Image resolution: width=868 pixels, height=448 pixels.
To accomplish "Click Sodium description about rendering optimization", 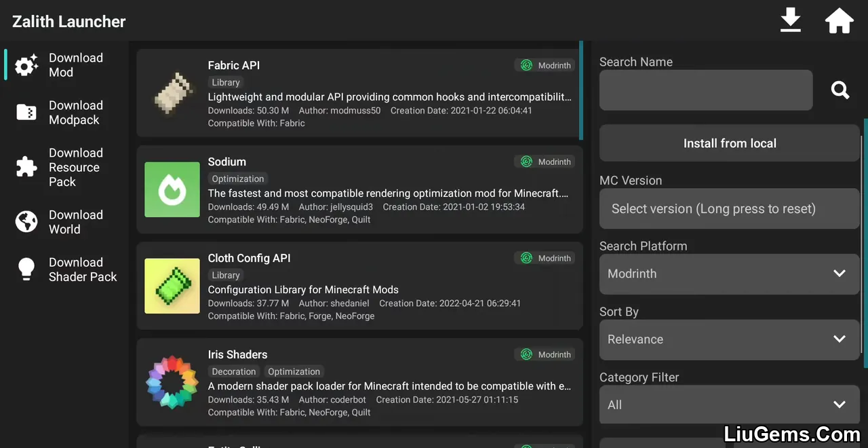I will (x=389, y=193).
